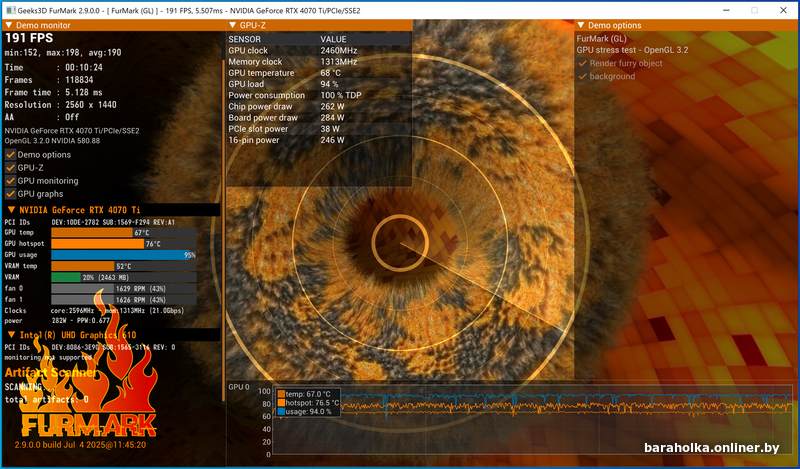
Task: Collapse the GPU-Z panel
Action: [x=233, y=25]
